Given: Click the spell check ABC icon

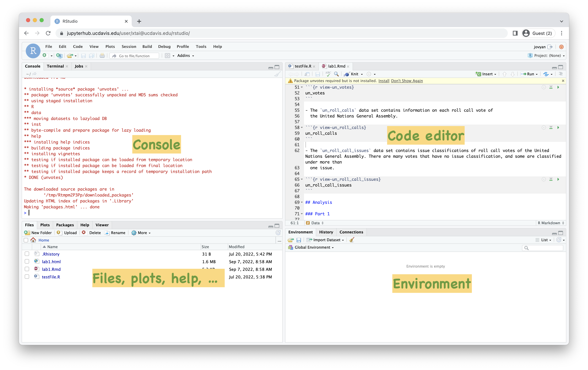Looking at the screenshot, I should 328,74.
